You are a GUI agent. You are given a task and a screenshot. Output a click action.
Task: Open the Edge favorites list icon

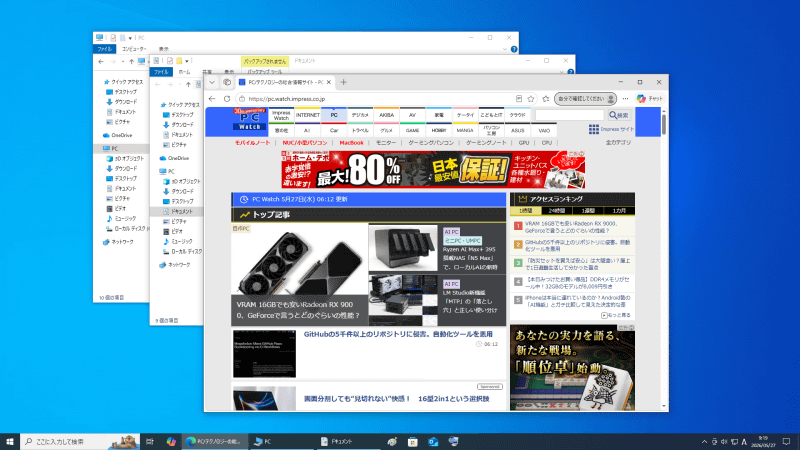tap(546, 99)
